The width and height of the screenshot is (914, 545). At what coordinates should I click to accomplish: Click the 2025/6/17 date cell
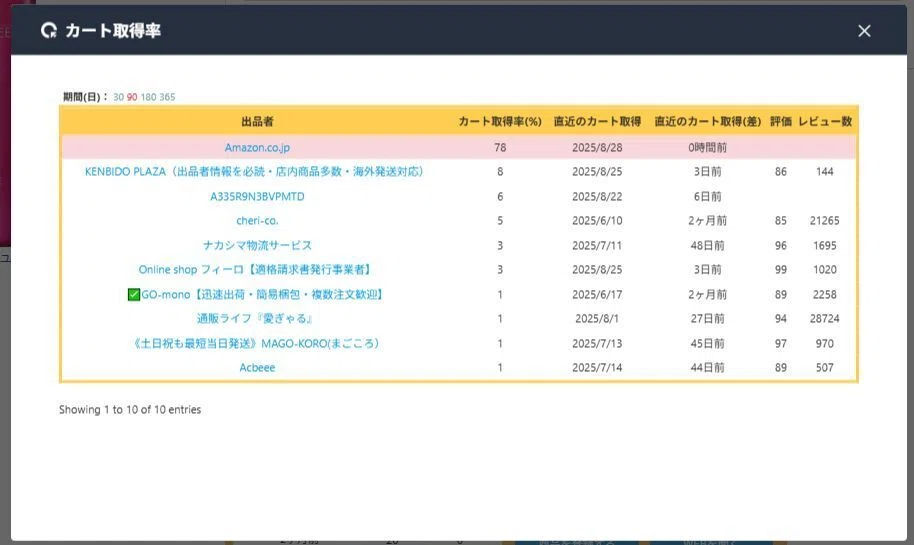(597, 294)
